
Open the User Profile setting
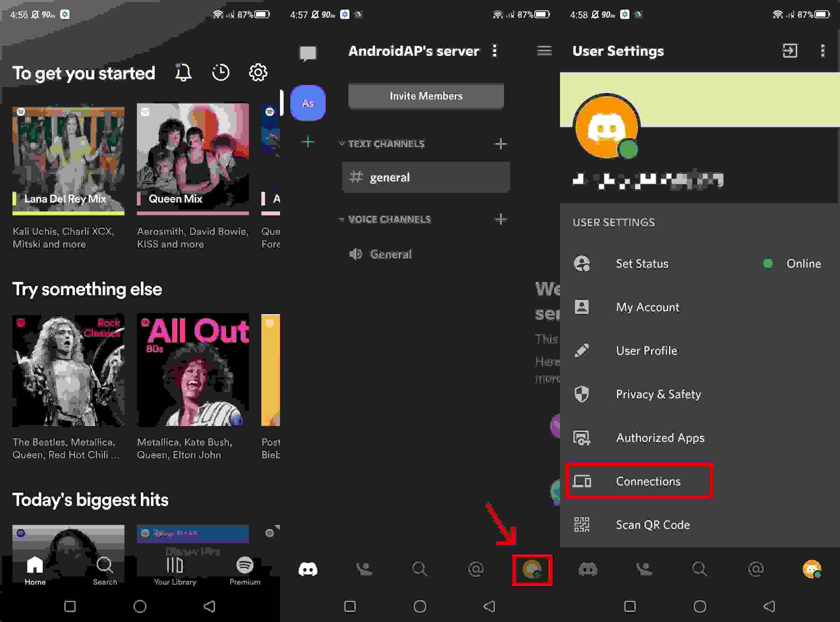[700, 351]
